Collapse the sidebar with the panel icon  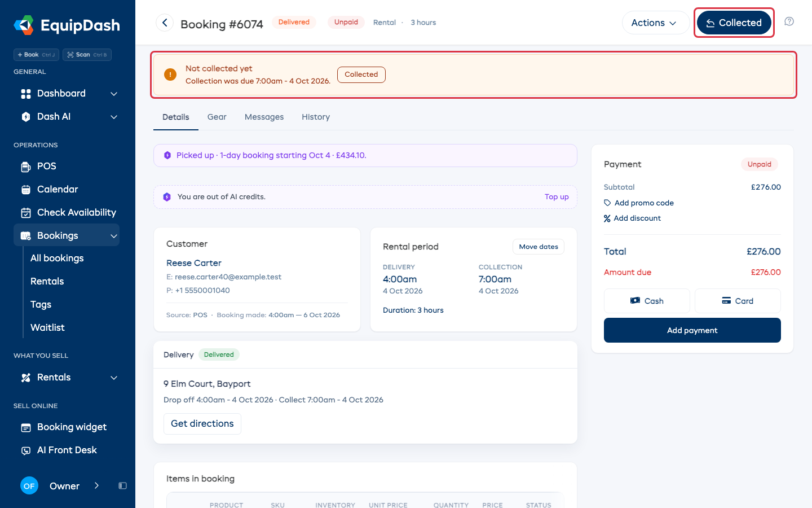tap(122, 486)
